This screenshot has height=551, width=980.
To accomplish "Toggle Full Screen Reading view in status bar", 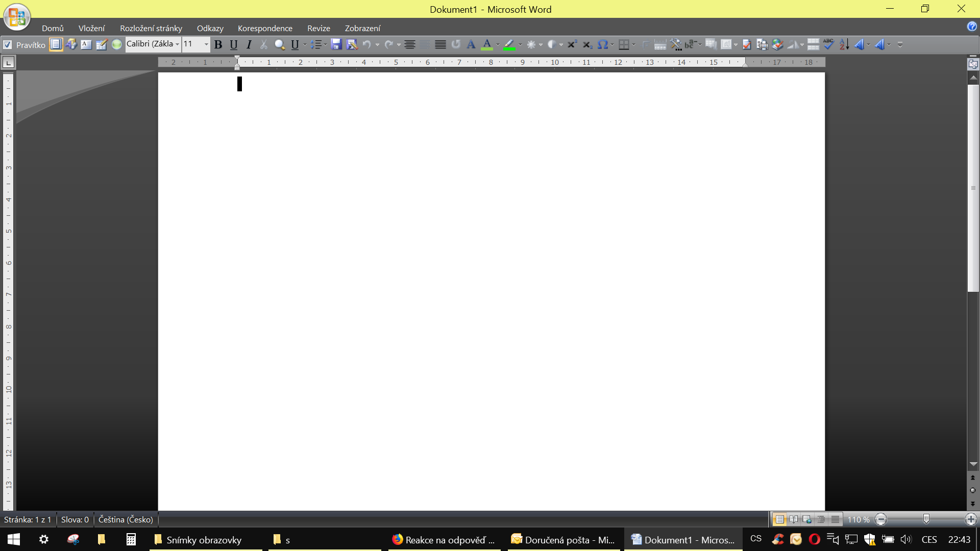I will point(793,519).
